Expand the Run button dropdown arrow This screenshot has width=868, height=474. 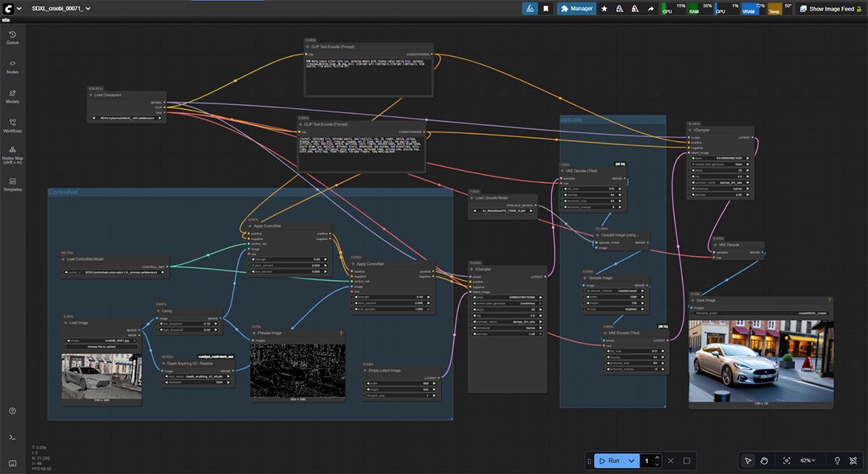click(x=632, y=461)
